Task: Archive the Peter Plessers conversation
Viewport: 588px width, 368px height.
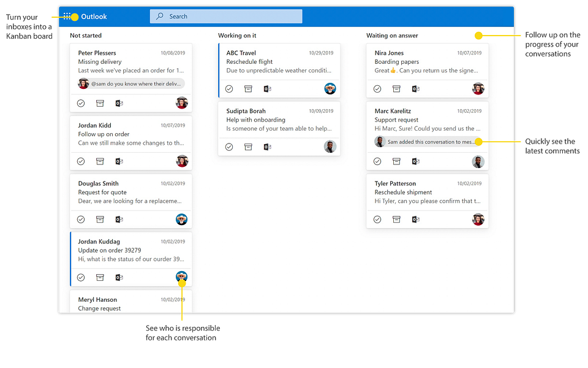Action: click(100, 103)
